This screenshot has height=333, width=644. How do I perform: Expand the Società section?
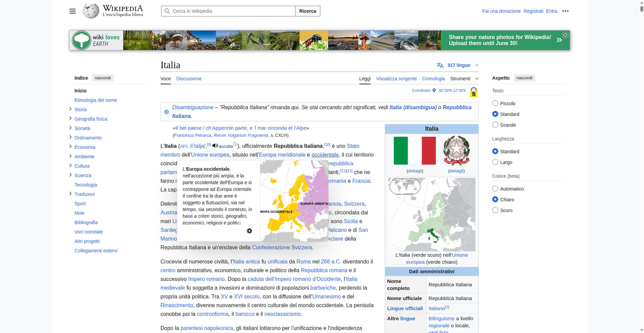tap(70, 128)
